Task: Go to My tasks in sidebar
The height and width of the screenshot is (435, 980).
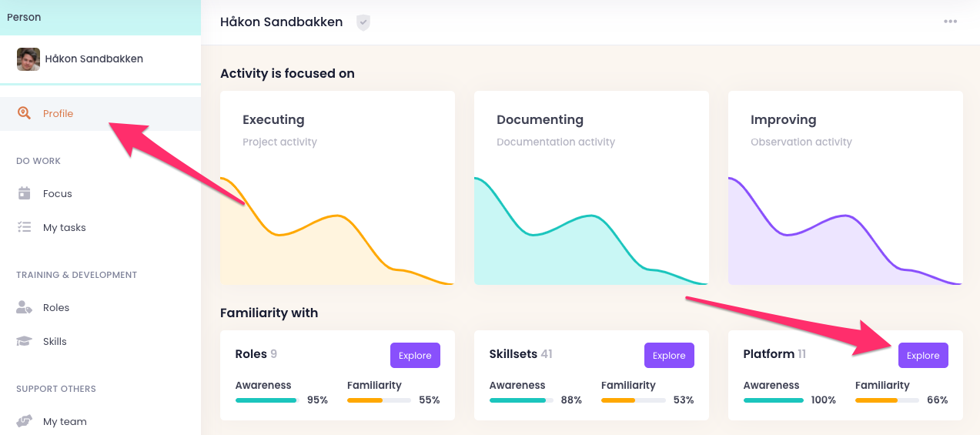Action: [64, 227]
